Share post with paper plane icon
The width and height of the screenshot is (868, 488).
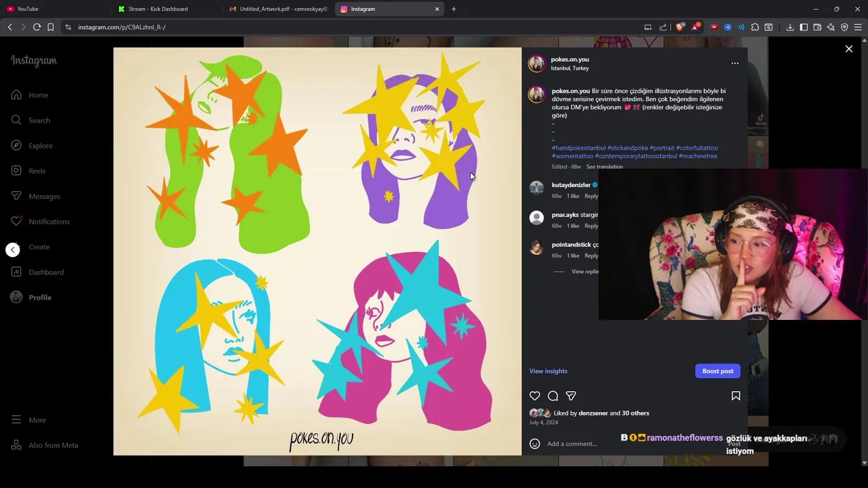[571, 396]
